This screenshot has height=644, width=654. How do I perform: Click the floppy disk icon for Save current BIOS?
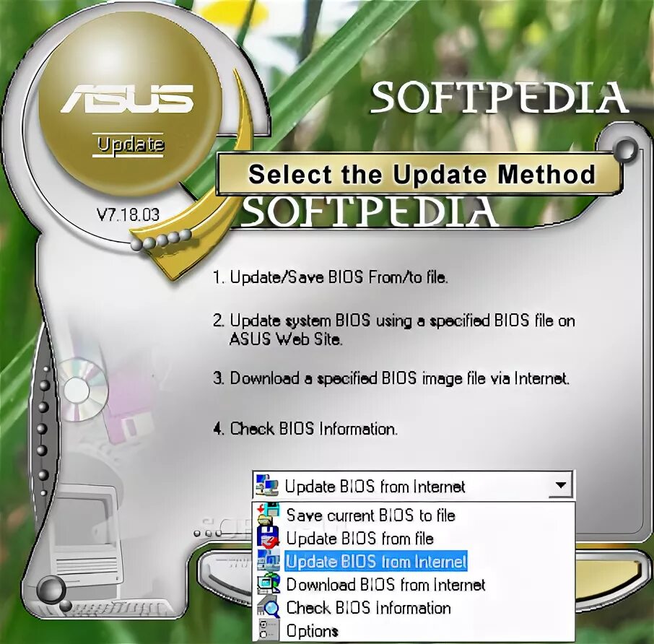(269, 515)
